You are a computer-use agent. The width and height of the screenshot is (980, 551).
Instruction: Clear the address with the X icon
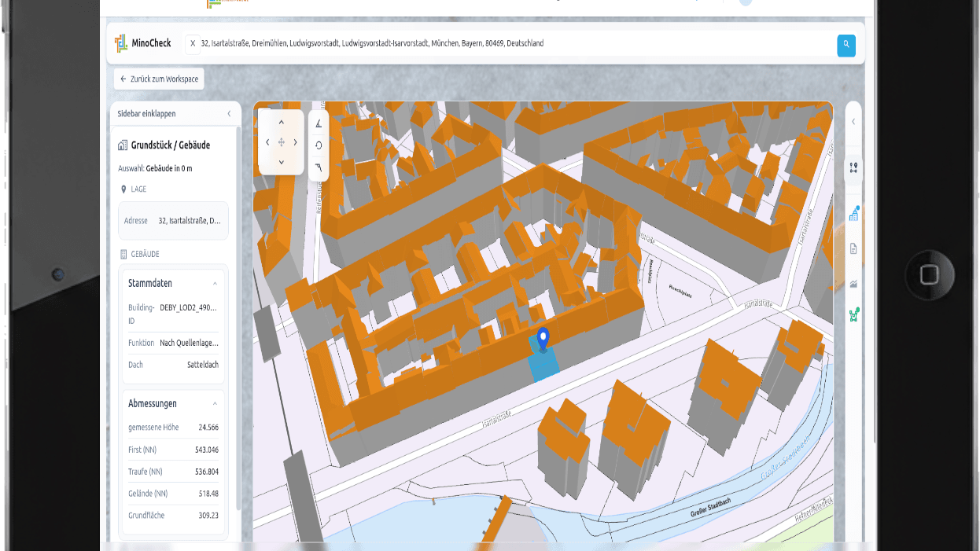click(193, 44)
